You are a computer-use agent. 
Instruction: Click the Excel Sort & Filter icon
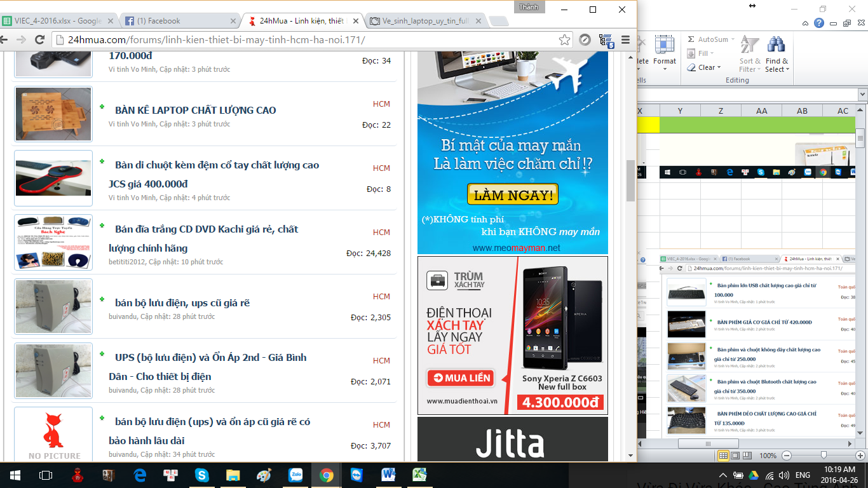pos(750,55)
